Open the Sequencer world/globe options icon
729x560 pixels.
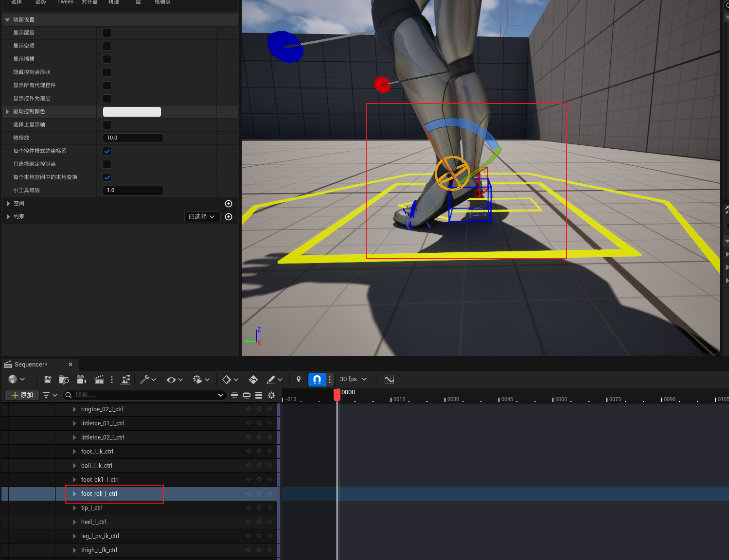point(17,379)
